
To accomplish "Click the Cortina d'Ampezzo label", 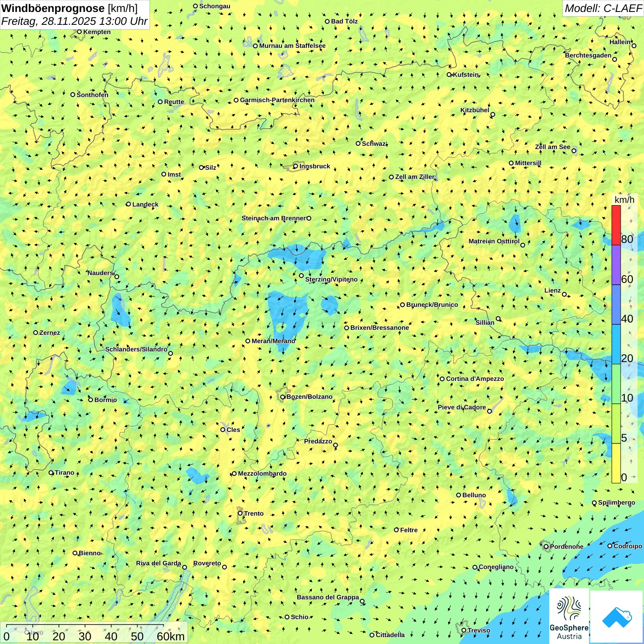I will pos(475,379).
